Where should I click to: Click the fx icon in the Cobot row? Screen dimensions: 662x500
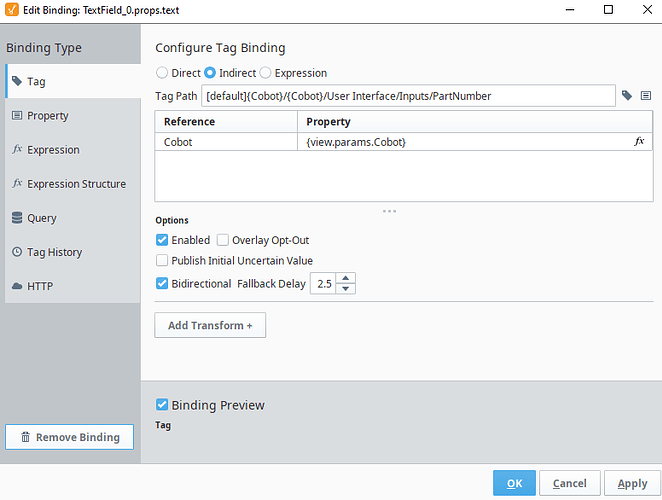640,142
